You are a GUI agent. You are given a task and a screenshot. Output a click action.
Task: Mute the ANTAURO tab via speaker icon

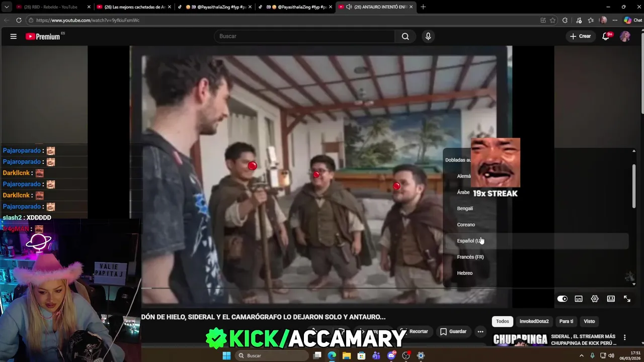coord(349,7)
